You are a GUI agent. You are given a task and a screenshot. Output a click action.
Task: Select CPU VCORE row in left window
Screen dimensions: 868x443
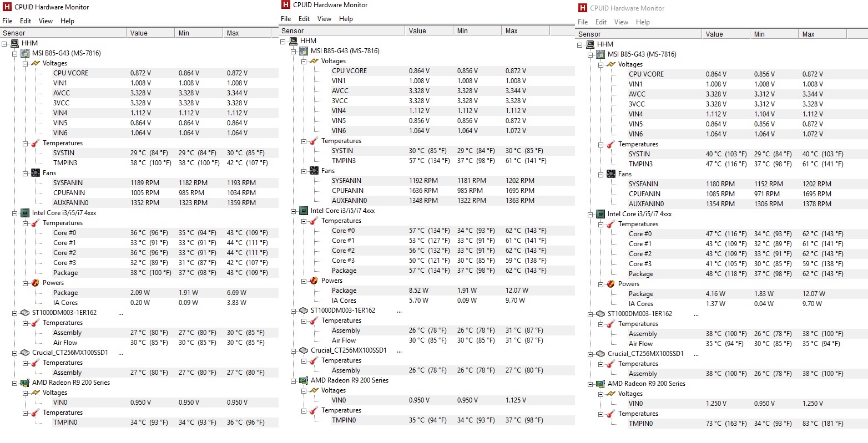pyautogui.click(x=164, y=73)
